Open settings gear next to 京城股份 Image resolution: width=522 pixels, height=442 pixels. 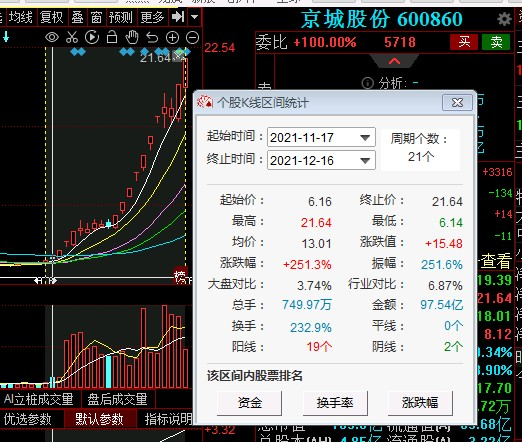504,19
